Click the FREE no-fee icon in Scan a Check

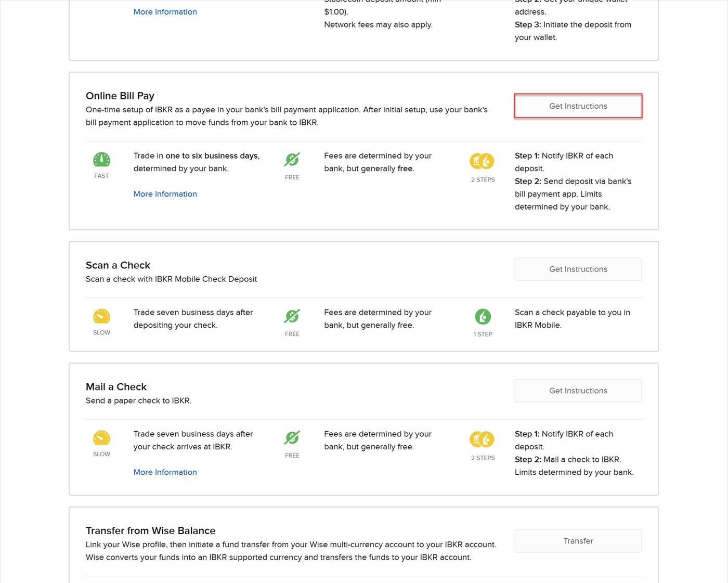(x=292, y=316)
